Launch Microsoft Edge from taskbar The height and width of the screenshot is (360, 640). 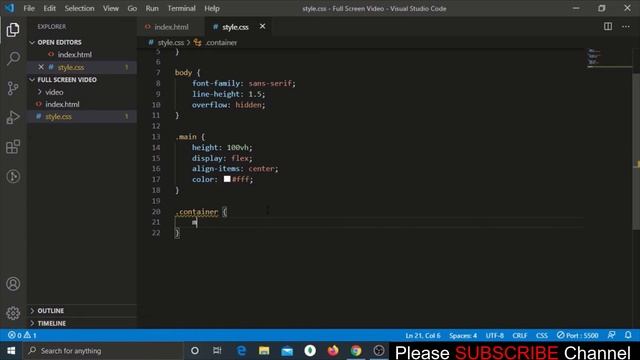point(241,351)
